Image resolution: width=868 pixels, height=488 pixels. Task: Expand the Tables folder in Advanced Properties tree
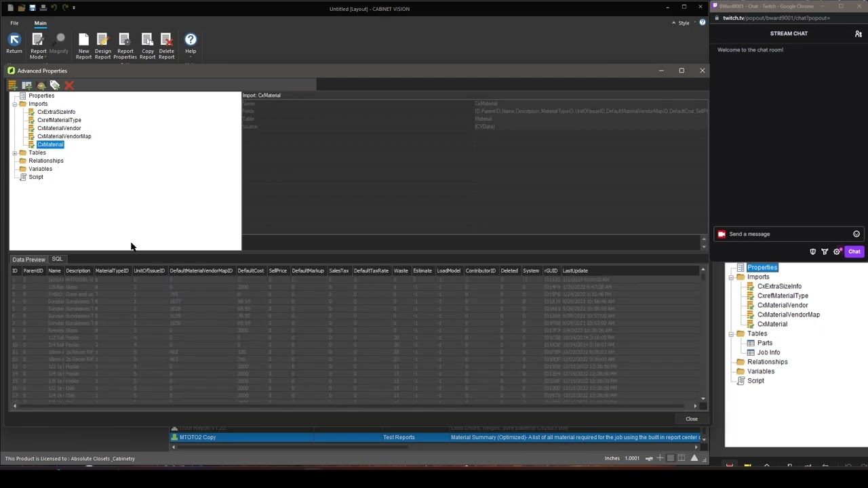tap(14, 152)
